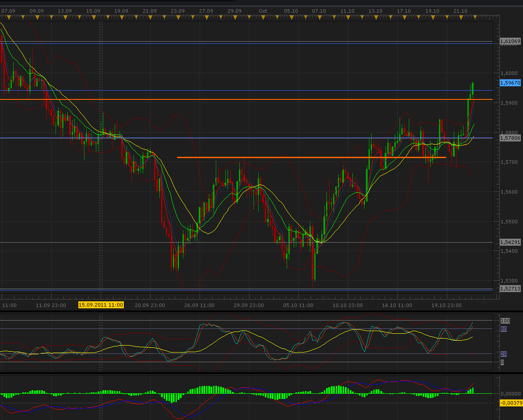Click the triangle marker below 29.09 date
Viewport: 523px width, 420px height.
(235, 17)
